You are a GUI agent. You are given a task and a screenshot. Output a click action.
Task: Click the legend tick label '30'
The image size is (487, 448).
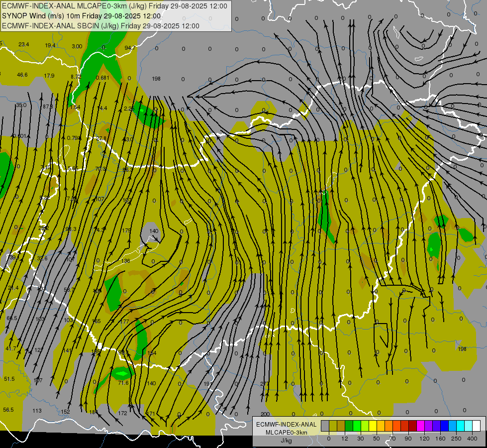coord(361,439)
